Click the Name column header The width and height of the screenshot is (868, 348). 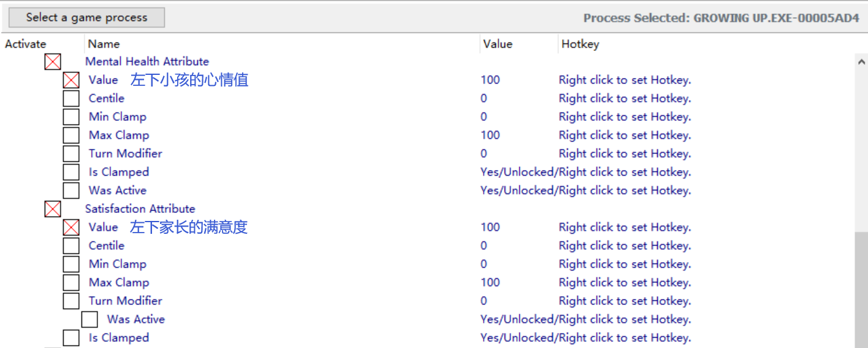[x=104, y=44]
